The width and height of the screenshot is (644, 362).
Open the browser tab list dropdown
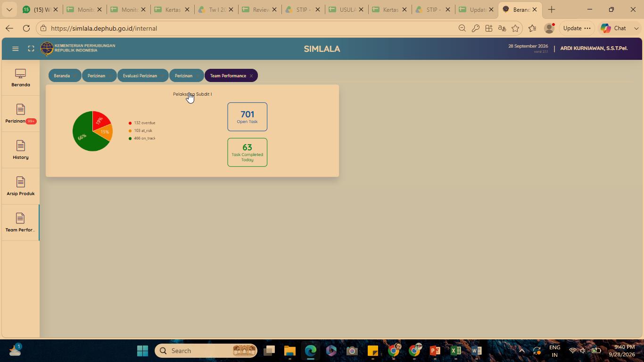[x=9, y=9]
